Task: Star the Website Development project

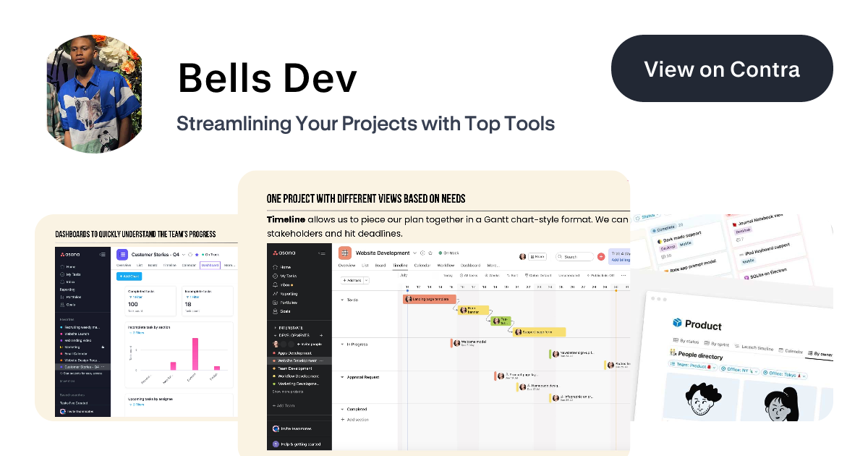Action: [431, 253]
